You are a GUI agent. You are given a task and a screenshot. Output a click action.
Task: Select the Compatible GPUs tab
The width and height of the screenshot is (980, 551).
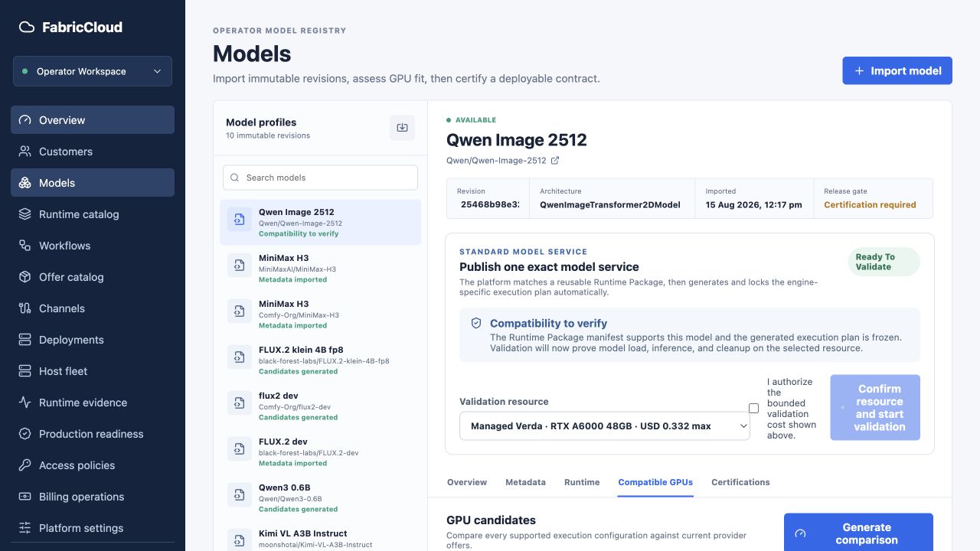655,482
